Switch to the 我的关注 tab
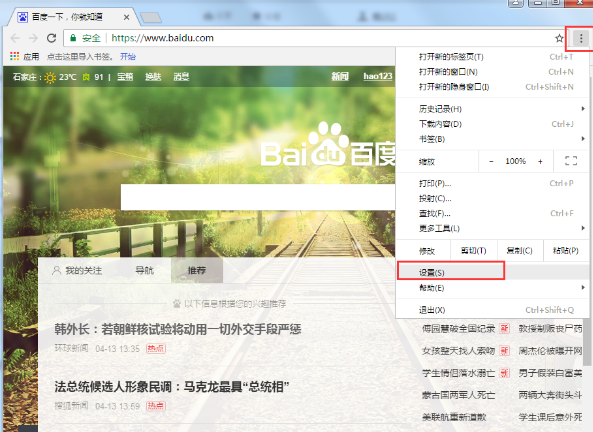The height and width of the screenshot is (432, 593). 78,270
